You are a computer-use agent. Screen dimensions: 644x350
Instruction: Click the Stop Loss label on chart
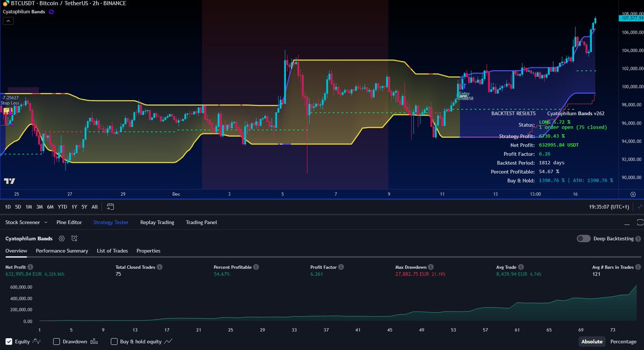11,103
